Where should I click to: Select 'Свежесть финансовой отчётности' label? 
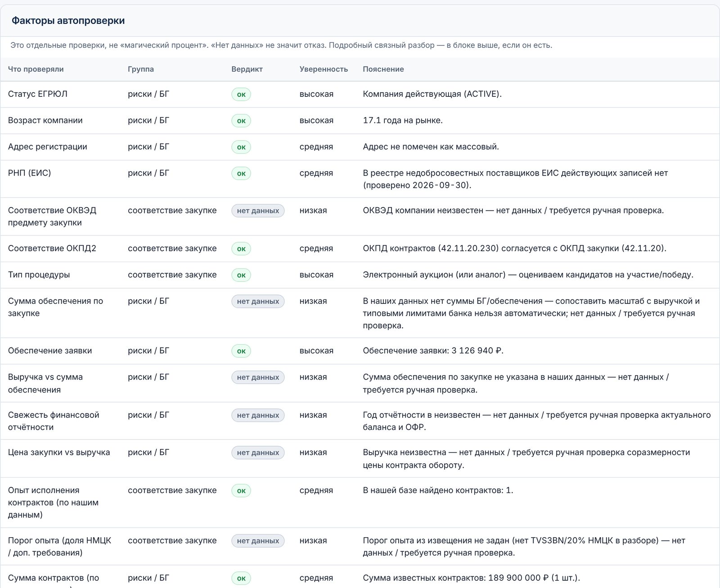pos(54,421)
